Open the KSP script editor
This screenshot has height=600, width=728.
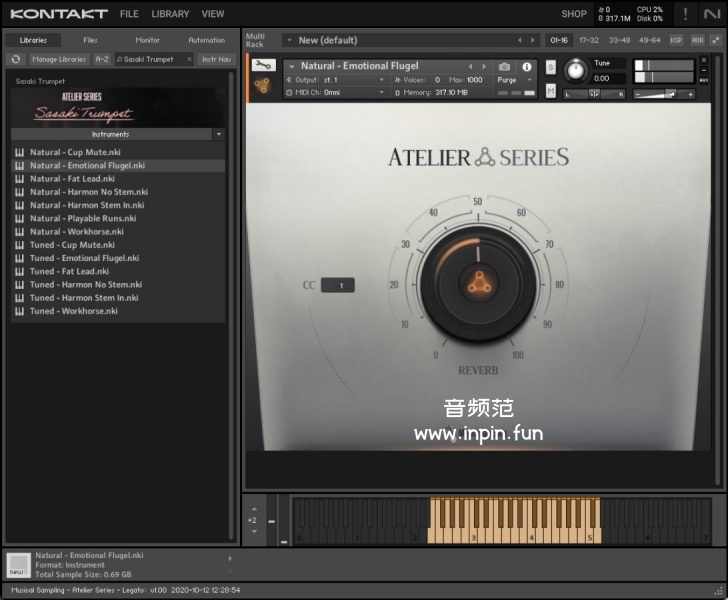click(676, 40)
